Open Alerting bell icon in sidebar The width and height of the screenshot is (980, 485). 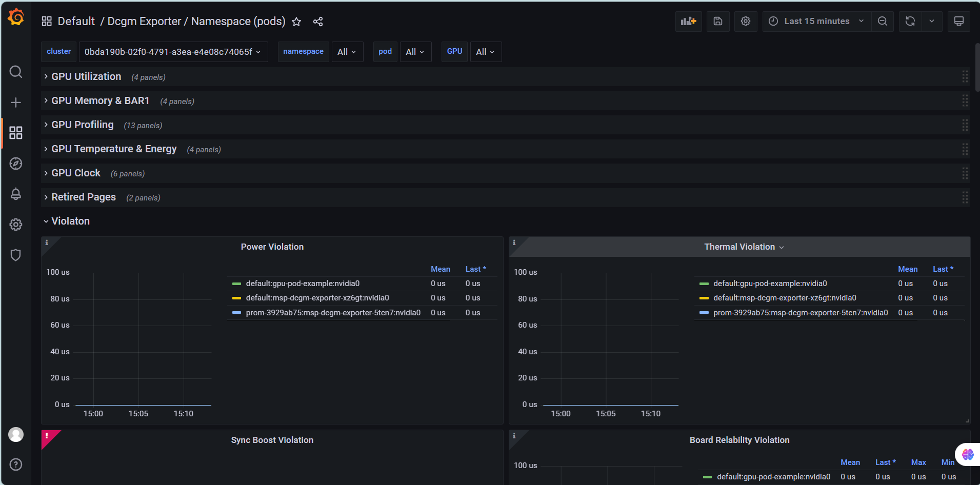(x=16, y=194)
